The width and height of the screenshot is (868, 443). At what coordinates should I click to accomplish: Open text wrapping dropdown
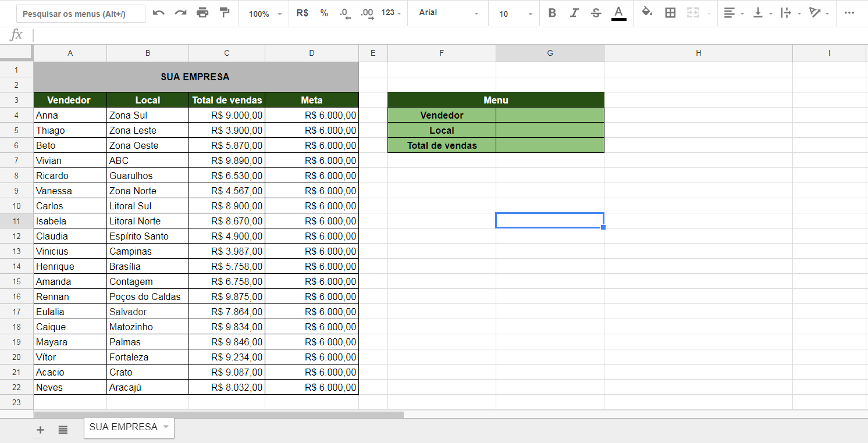(791, 13)
